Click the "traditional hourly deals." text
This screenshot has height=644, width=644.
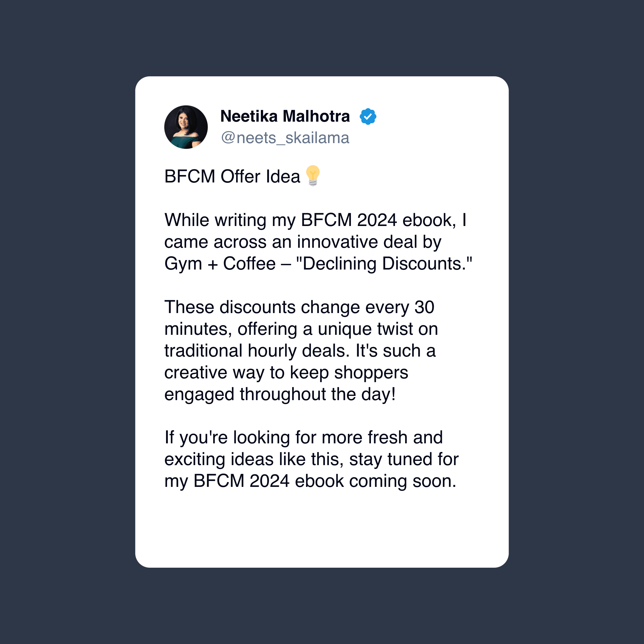tap(257, 351)
